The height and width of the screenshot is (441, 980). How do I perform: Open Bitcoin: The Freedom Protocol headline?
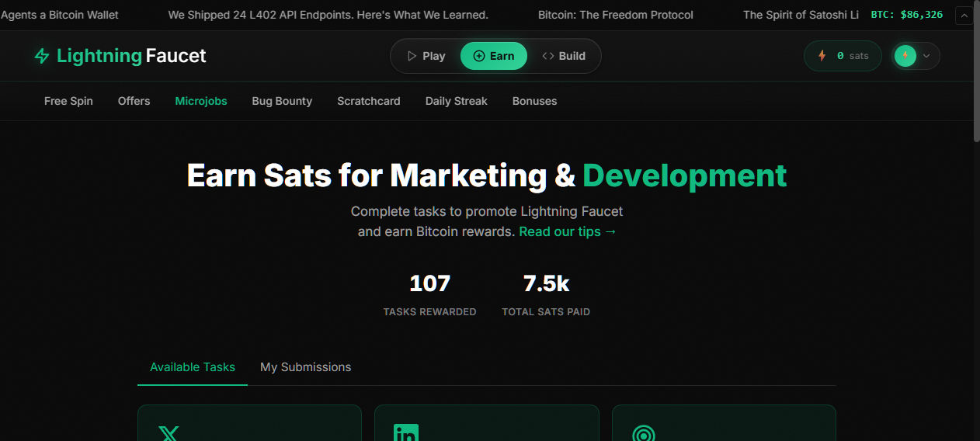[x=616, y=15]
